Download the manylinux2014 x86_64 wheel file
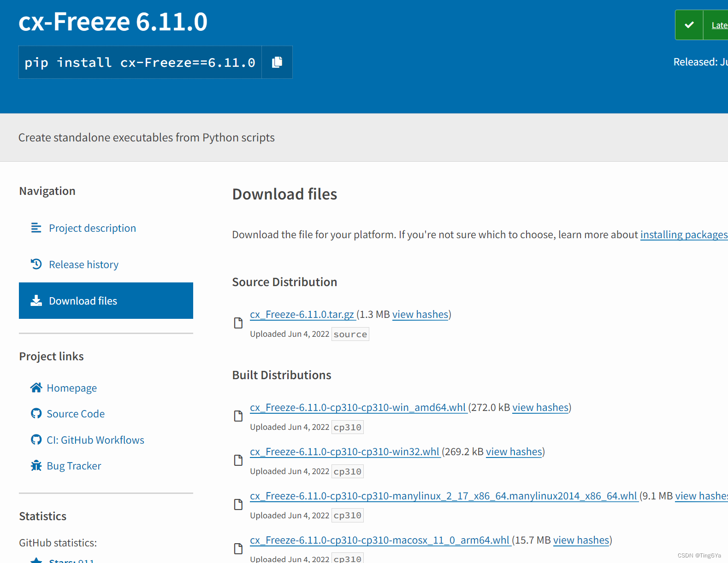This screenshot has width=728, height=563. pos(444,496)
